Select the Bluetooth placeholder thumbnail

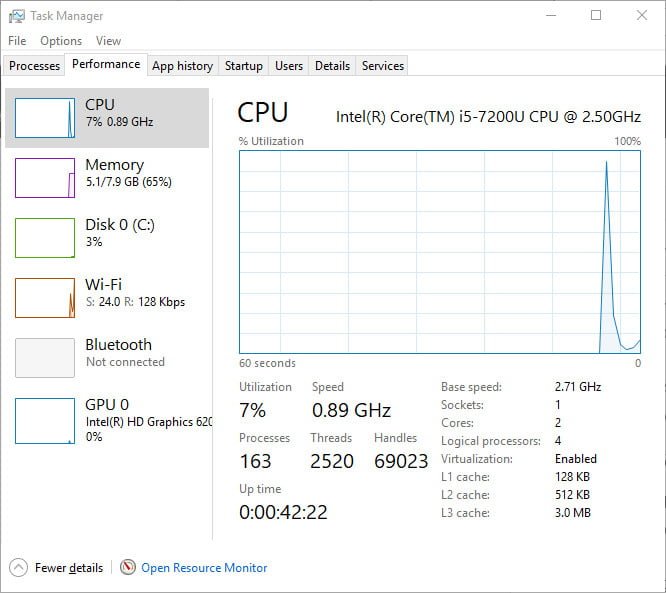(x=45, y=358)
